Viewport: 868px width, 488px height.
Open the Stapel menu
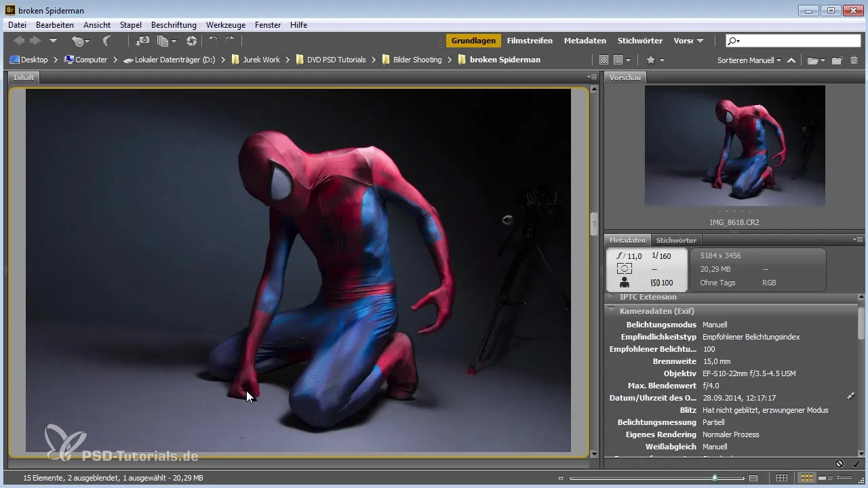click(x=131, y=25)
